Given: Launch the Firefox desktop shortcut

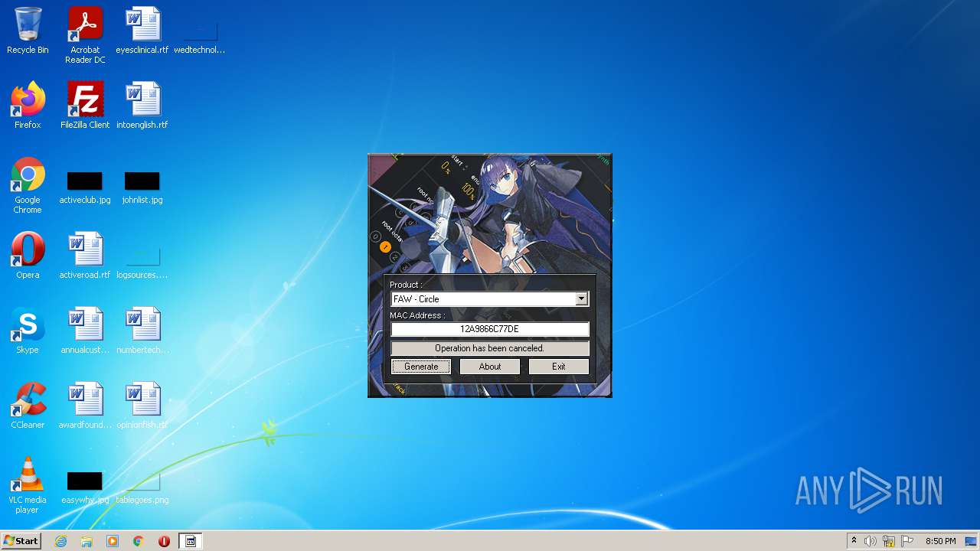Looking at the screenshot, I should (x=28, y=106).
